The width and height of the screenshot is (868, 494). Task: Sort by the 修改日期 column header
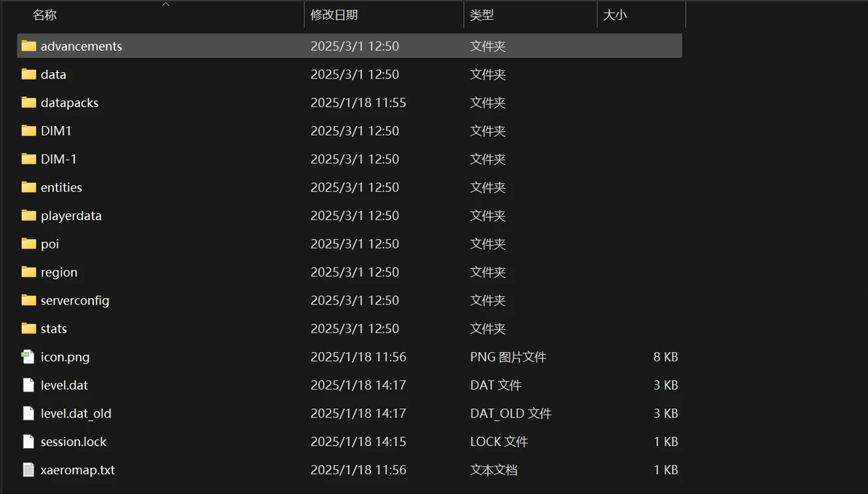pos(334,15)
